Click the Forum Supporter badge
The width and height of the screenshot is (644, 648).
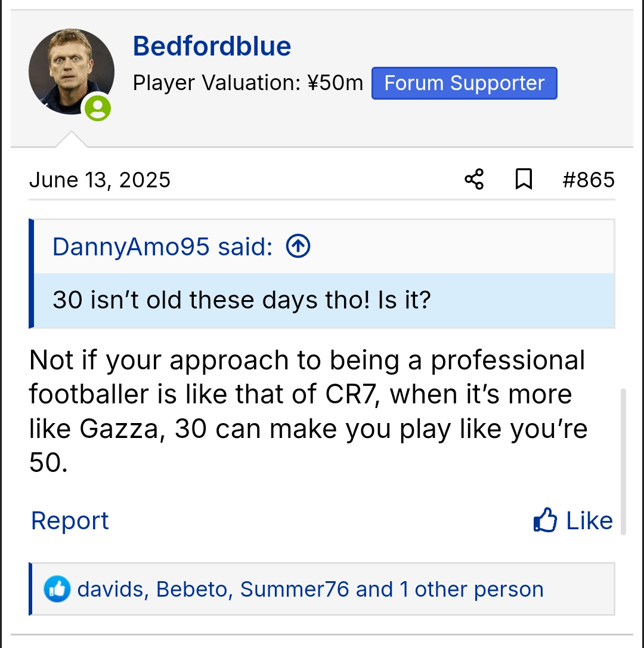[x=464, y=83]
